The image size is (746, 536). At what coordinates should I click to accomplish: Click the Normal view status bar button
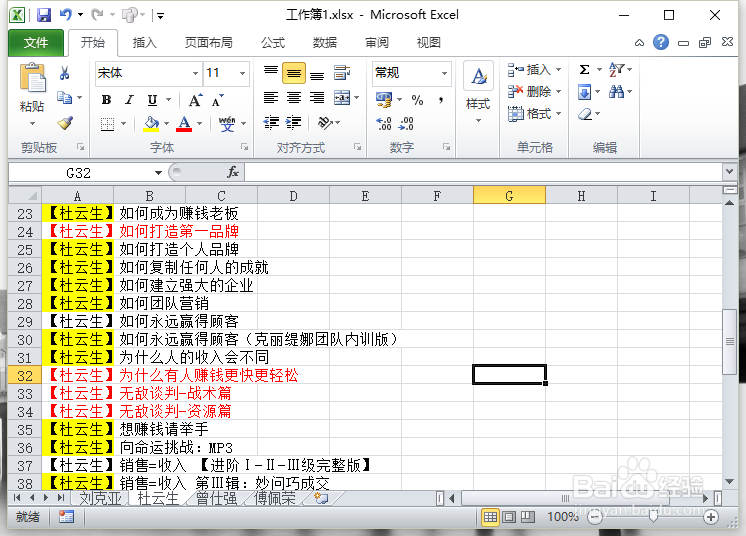[490, 517]
